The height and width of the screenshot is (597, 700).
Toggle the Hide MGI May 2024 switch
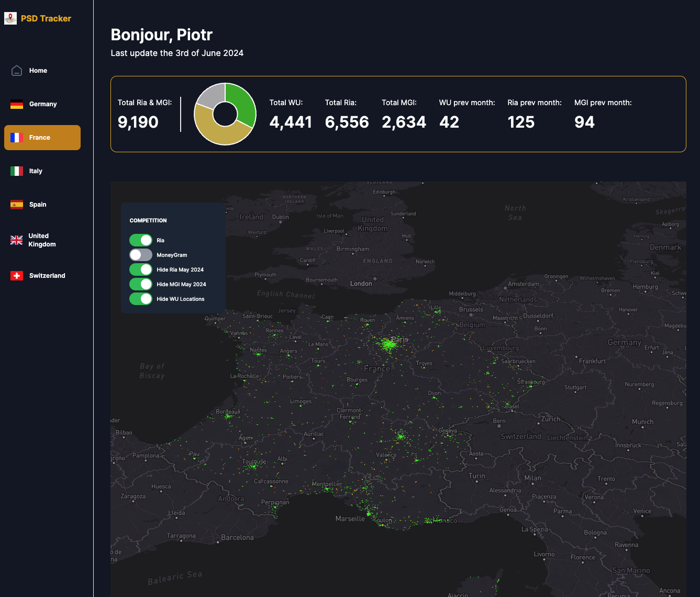(x=141, y=284)
